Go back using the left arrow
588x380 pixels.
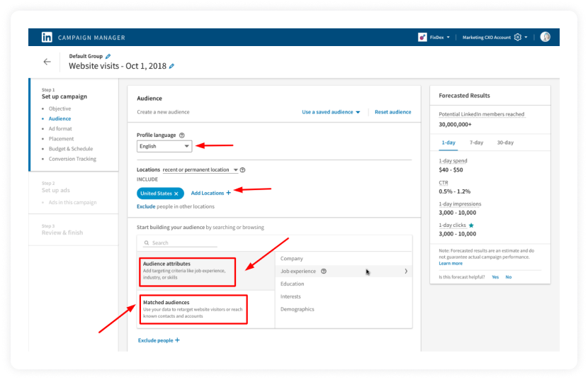click(47, 62)
